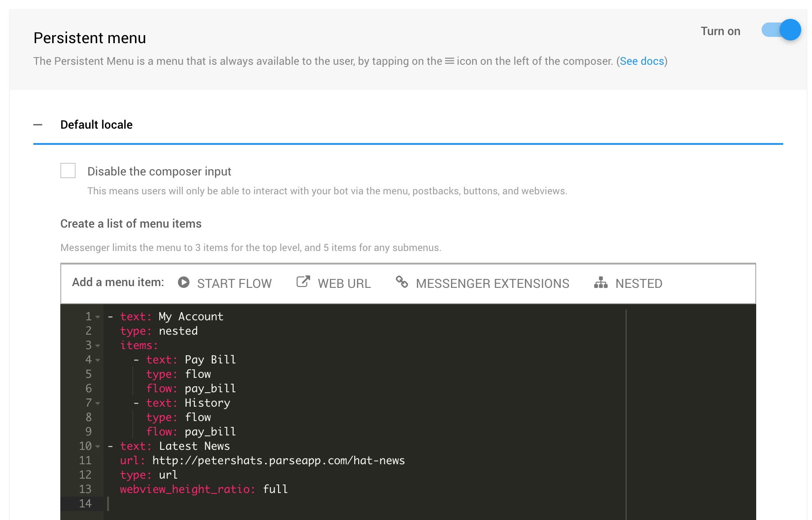Screen dimensions: 812x520
Task: Click the 'webview_height_ratio:' key
Action: pos(188,489)
